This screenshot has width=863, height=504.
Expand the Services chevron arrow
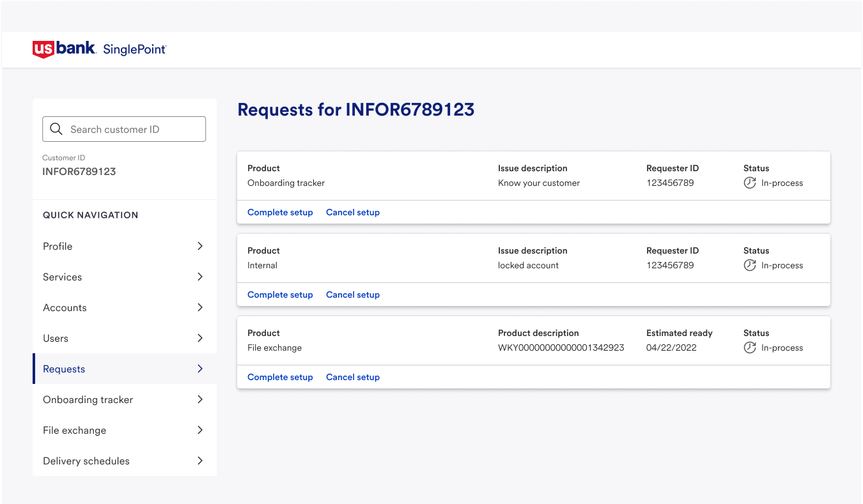click(200, 277)
